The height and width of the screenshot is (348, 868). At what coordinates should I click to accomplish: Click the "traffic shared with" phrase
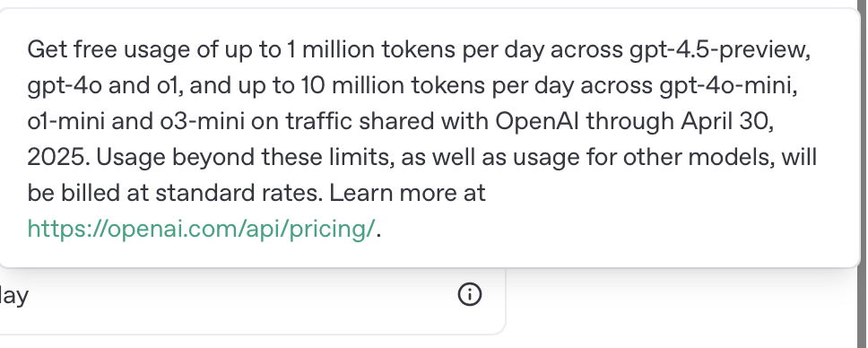click(387, 121)
